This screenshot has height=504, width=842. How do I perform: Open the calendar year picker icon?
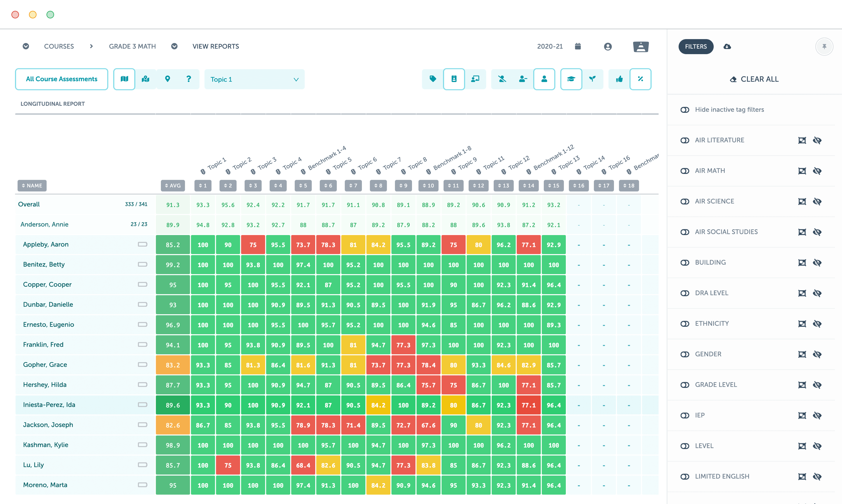(x=578, y=46)
